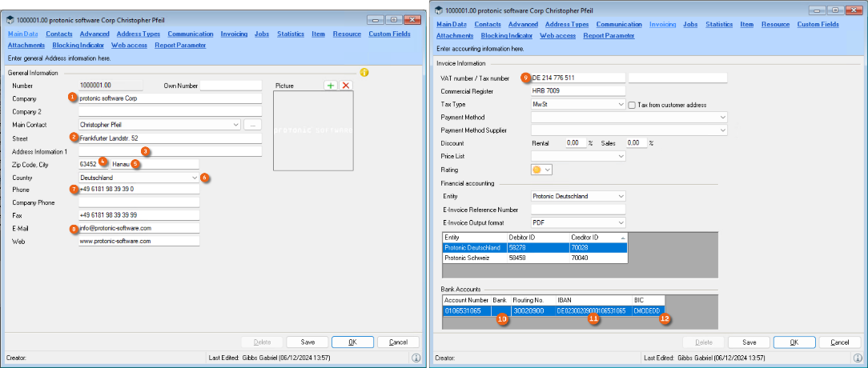Click the green plus icon to add picture

[x=331, y=85]
